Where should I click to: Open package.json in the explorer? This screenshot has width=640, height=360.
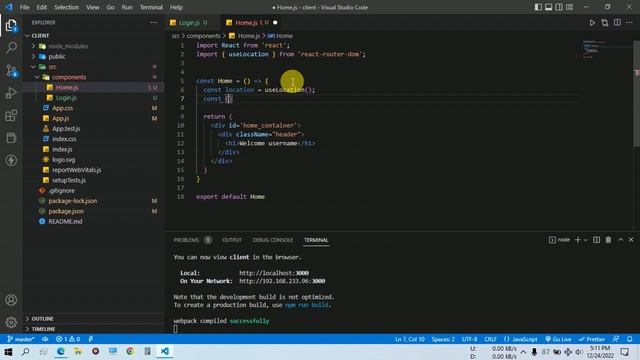(66, 211)
